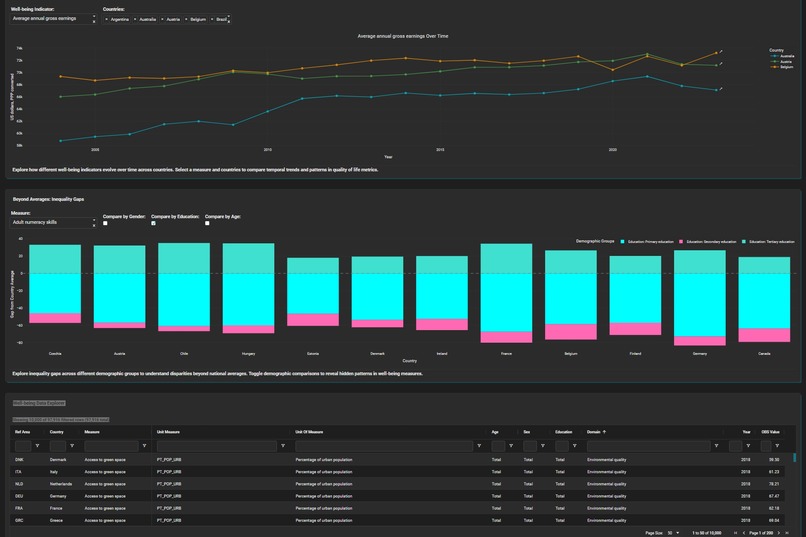Screen dimensions: 806x537
Task: Focus the Measure column filter input
Action: pos(112,446)
